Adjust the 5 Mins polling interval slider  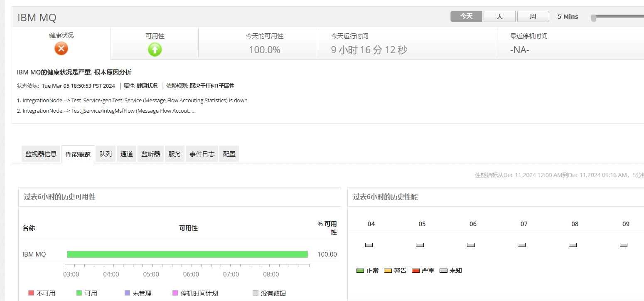coord(594,17)
